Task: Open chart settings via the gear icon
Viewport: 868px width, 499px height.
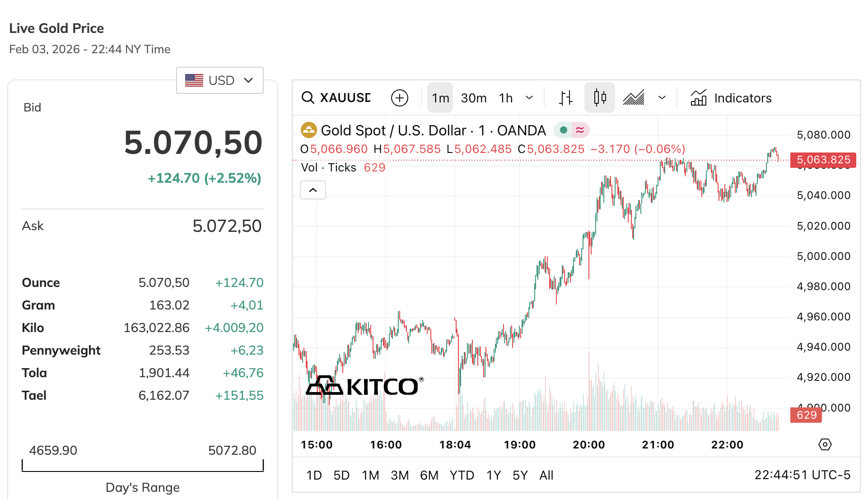Action: click(825, 444)
